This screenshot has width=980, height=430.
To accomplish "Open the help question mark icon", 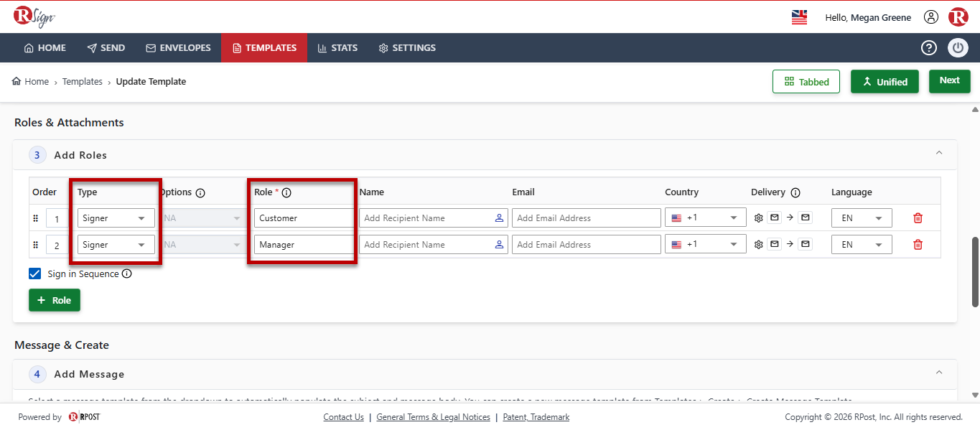I will pyautogui.click(x=929, y=48).
